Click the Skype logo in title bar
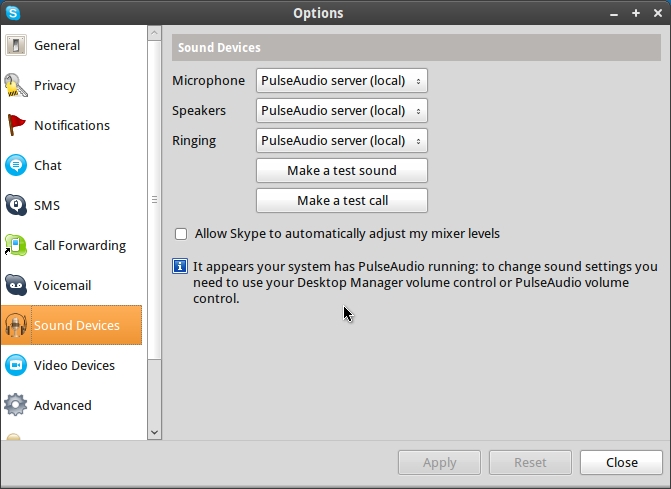This screenshot has width=671, height=489. click(13, 13)
